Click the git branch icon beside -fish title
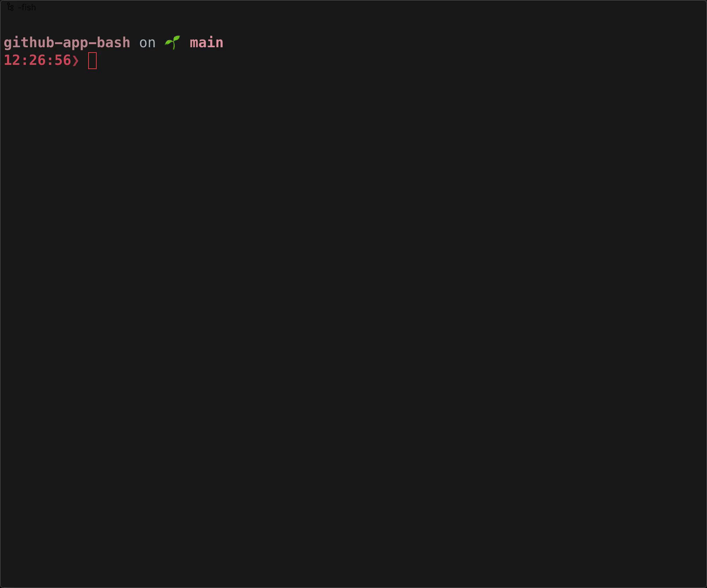The width and height of the screenshot is (707, 588). click(10, 7)
